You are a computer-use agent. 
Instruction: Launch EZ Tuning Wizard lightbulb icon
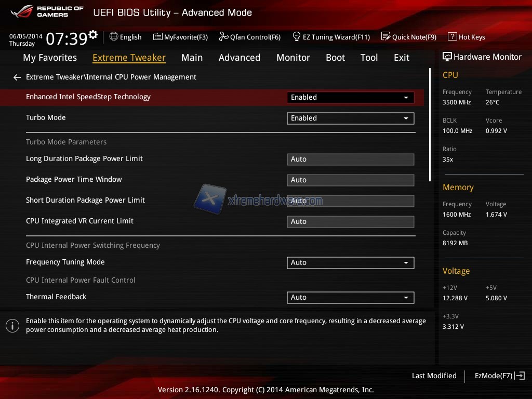point(297,37)
